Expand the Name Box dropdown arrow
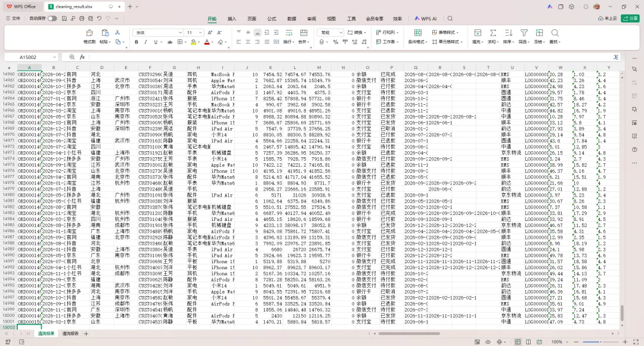 pyautogui.click(x=54, y=57)
